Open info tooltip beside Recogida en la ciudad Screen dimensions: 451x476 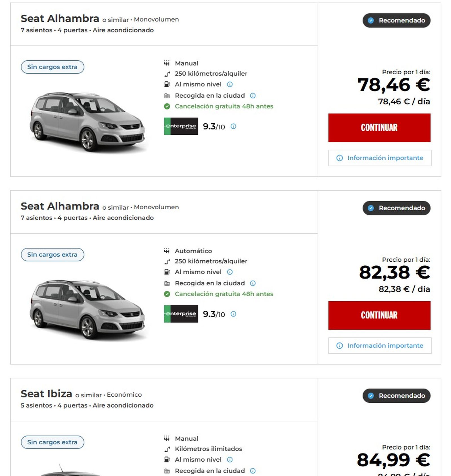click(253, 95)
